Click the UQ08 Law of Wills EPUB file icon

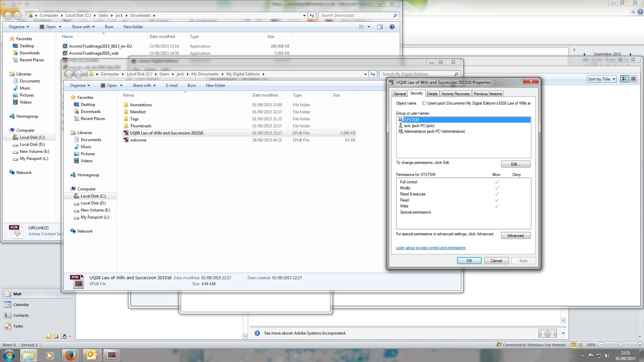point(126,133)
